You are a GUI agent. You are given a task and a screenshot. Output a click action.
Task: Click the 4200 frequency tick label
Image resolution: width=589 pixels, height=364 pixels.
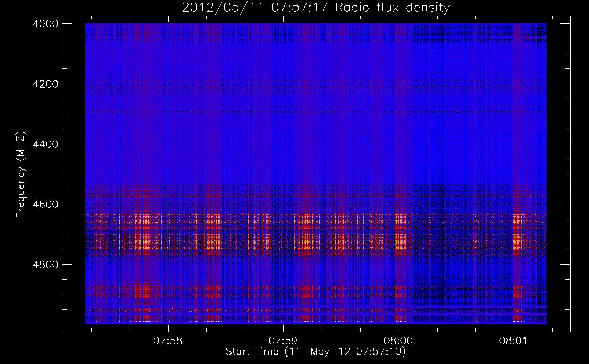coord(46,84)
